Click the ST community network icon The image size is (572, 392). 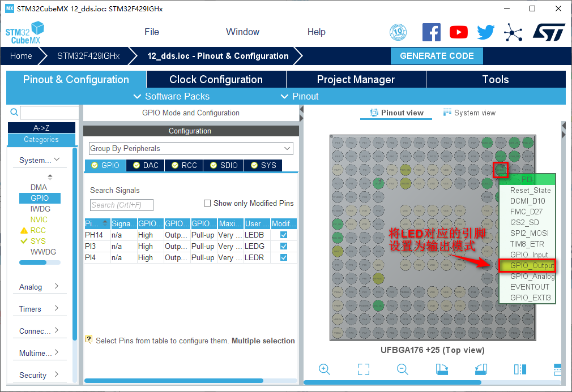pos(513,32)
